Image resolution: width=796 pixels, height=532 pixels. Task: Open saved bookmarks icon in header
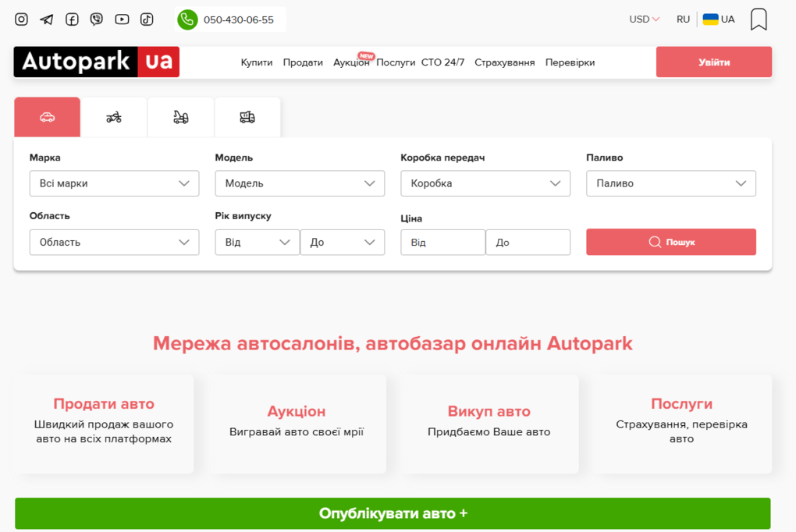[758, 20]
